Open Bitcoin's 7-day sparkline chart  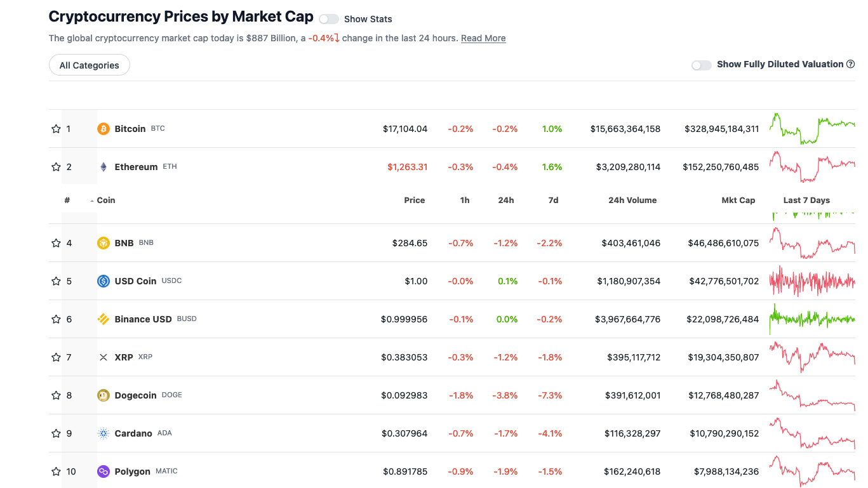[812, 129]
